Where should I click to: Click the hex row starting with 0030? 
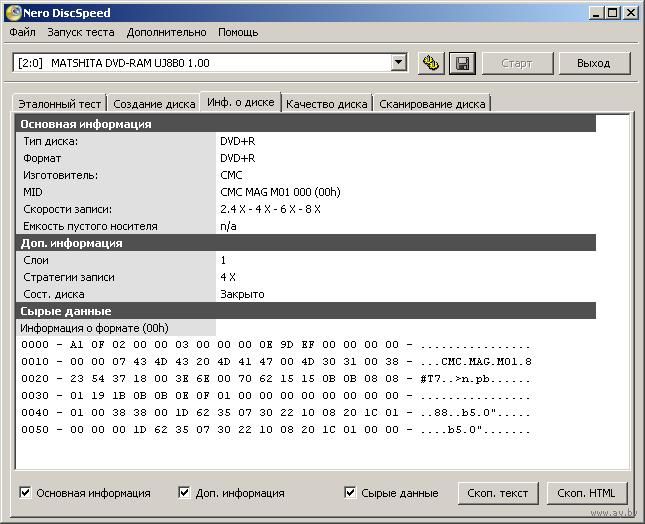point(276,395)
